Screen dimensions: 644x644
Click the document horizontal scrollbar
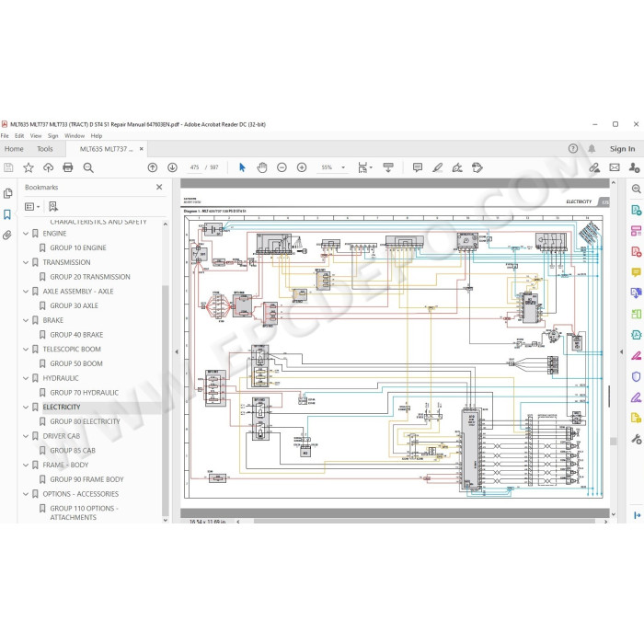[424, 522]
